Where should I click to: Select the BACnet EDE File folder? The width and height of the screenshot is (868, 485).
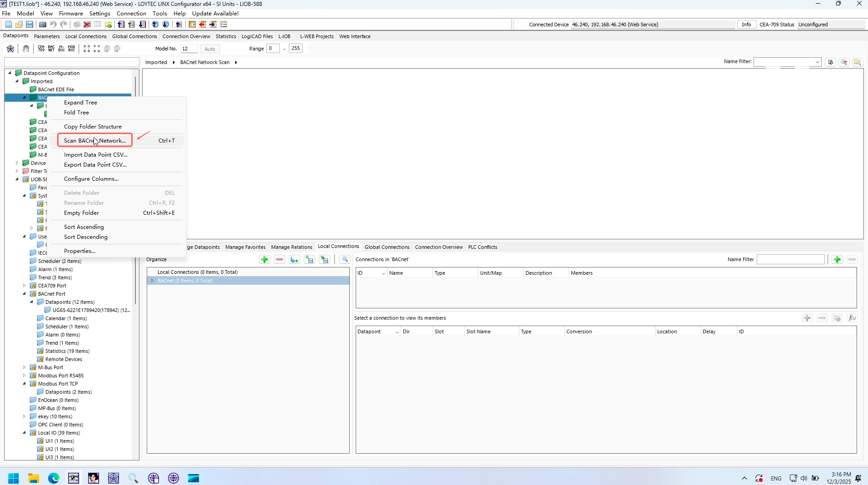click(56, 89)
